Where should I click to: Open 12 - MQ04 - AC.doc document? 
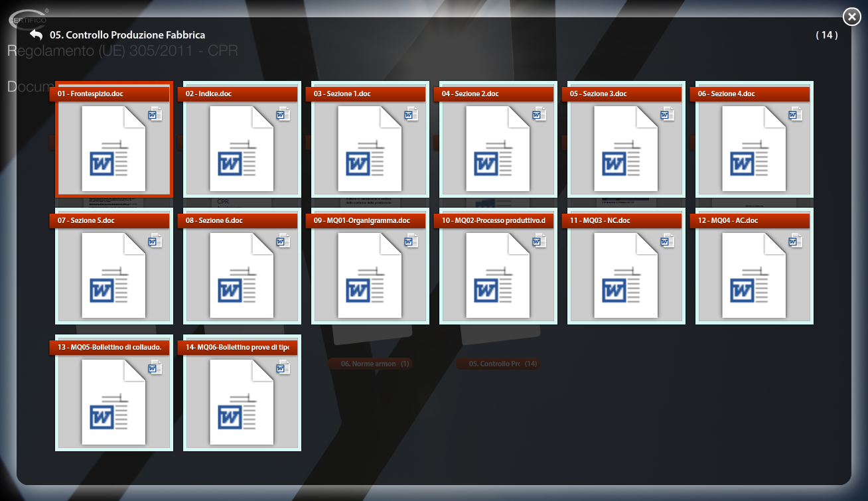pyautogui.click(x=754, y=275)
